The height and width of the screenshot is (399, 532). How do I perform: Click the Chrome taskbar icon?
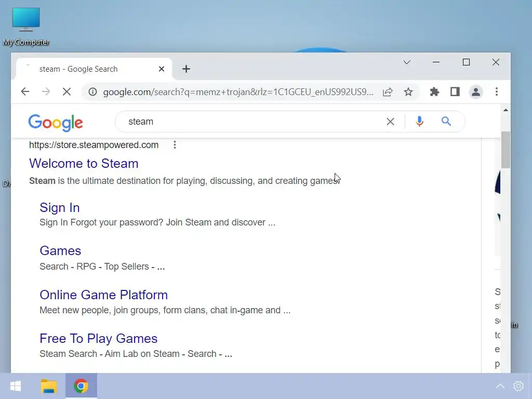[81, 386]
